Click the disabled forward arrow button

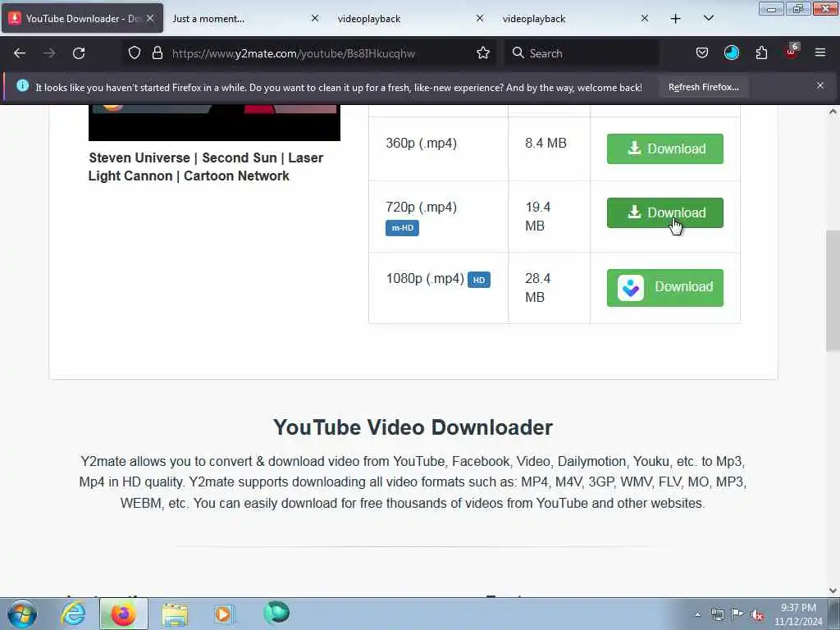[49, 53]
